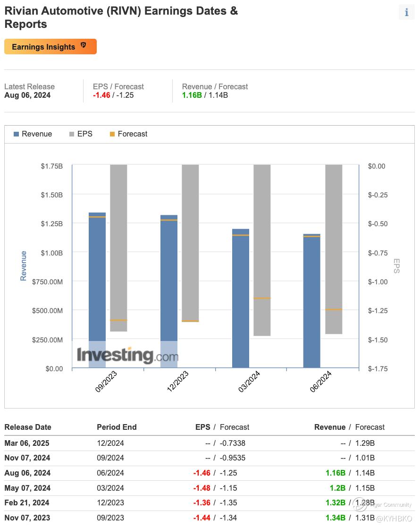Select the 09/2023 blue revenue bar
Image resolution: width=420 pixels, height=528 pixels.
[97, 290]
